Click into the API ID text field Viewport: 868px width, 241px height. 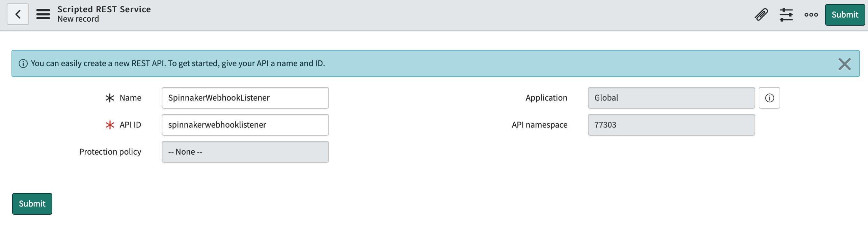tap(245, 125)
